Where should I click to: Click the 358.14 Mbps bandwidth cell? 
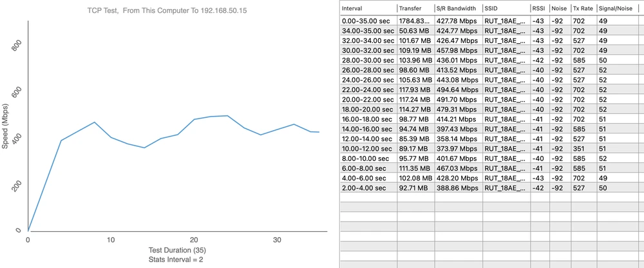tap(458, 138)
